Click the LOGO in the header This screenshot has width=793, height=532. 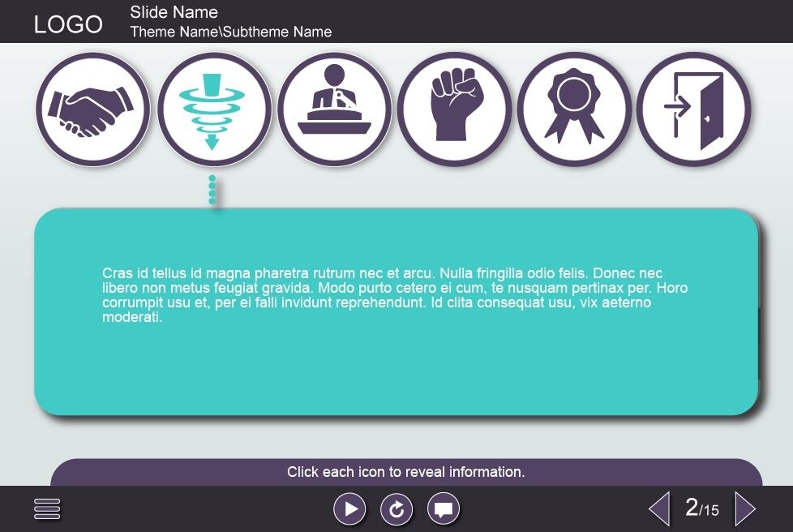(x=68, y=25)
